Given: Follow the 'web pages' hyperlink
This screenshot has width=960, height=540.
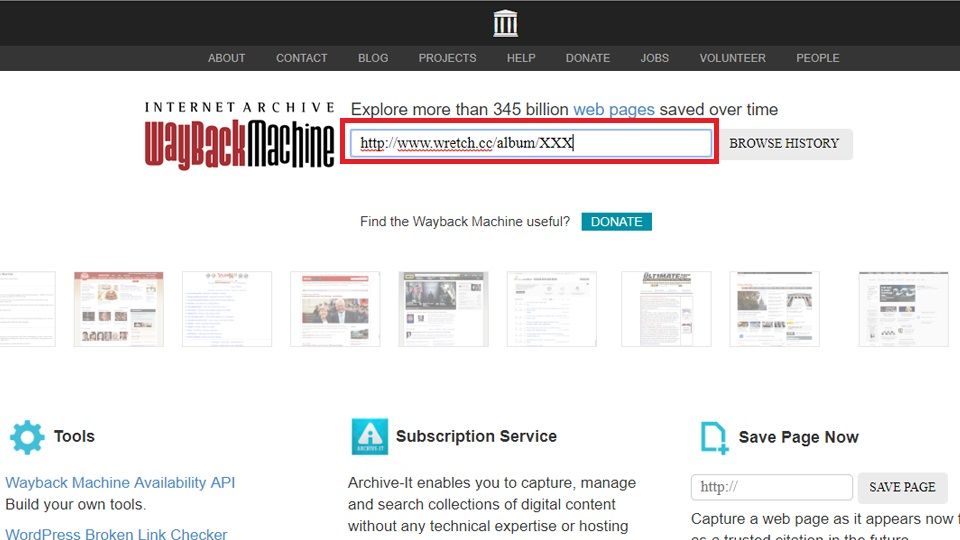Looking at the screenshot, I should [613, 110].
